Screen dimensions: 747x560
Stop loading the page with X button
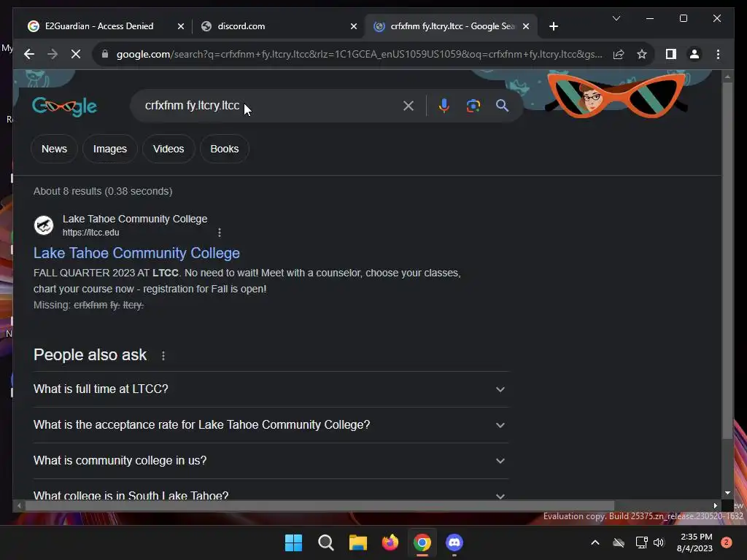pyautogui.click(x=76, y=54)
